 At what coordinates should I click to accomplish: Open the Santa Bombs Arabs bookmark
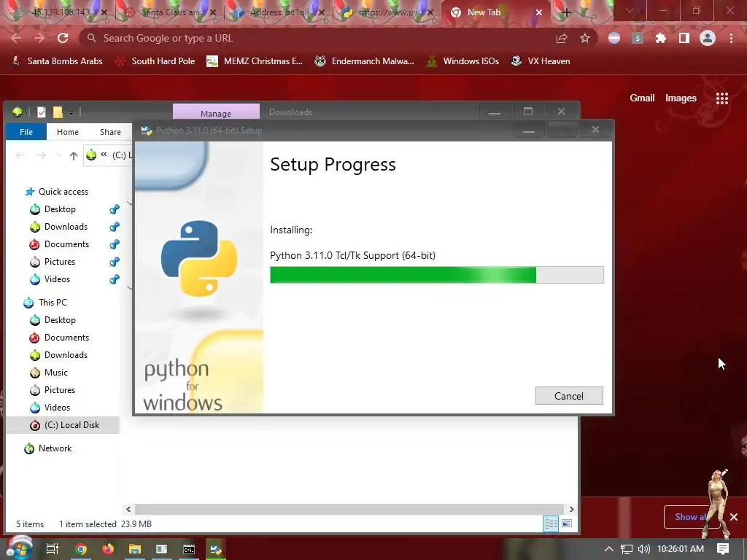tap(58, 61)
